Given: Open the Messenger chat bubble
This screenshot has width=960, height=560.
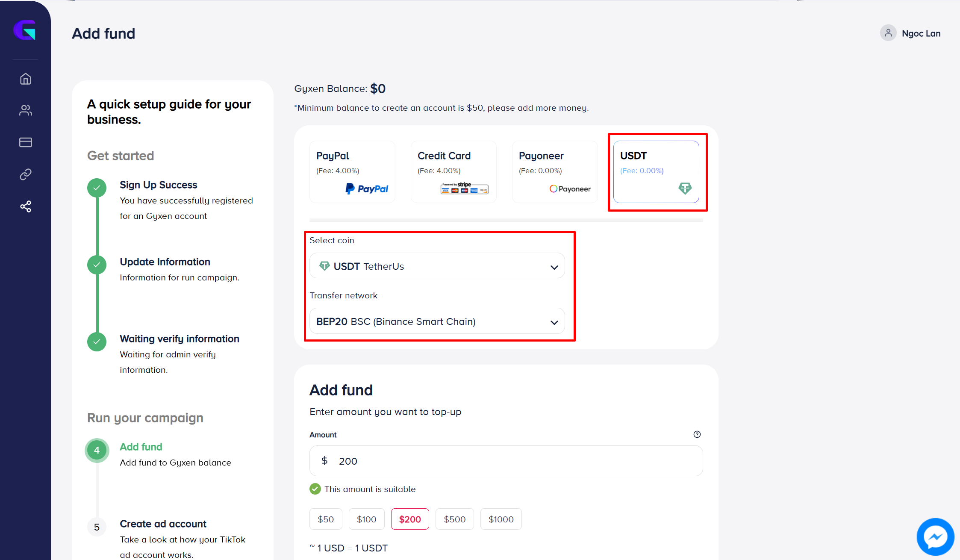Looking at the screenshot, I should coord(935,536).
